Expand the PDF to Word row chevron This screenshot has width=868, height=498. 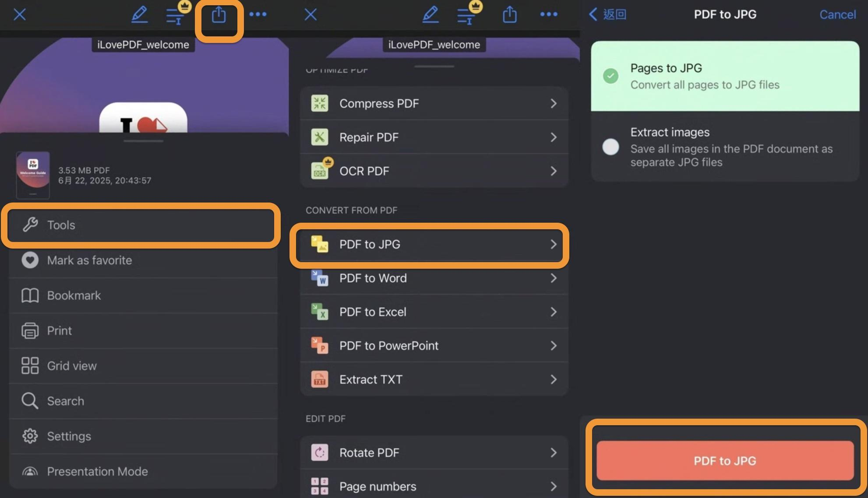(554, 278)
